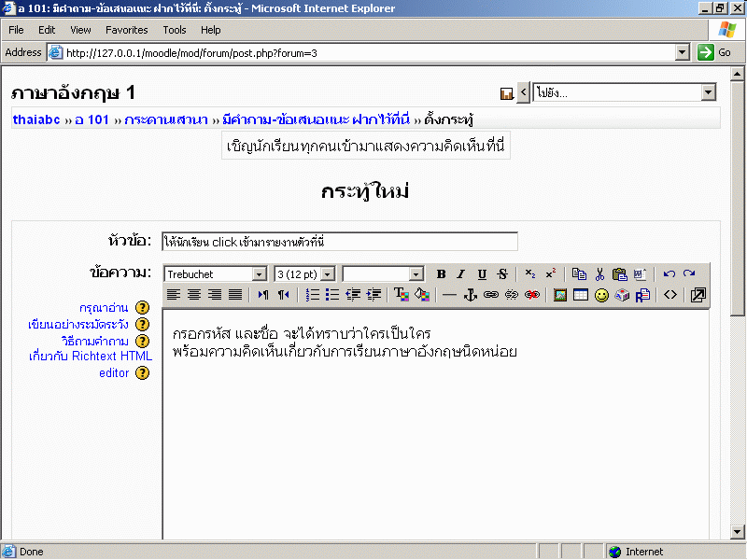
Task: Justify text fully in editor
Action: [235, 295]
